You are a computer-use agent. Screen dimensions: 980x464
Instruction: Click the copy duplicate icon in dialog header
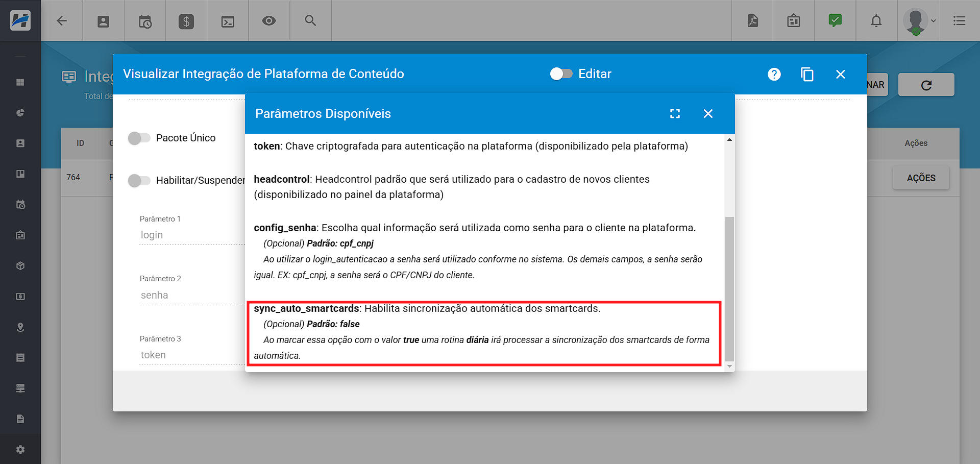(x=807, y=74)
